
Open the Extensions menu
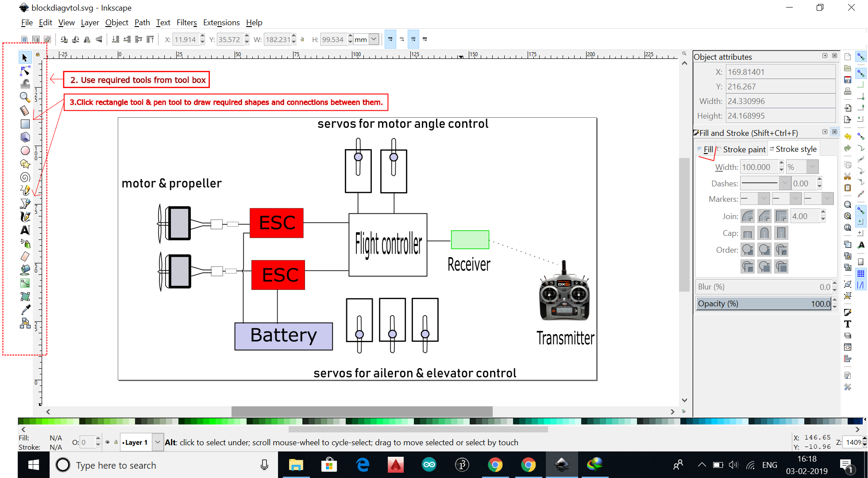click(221, 23)
